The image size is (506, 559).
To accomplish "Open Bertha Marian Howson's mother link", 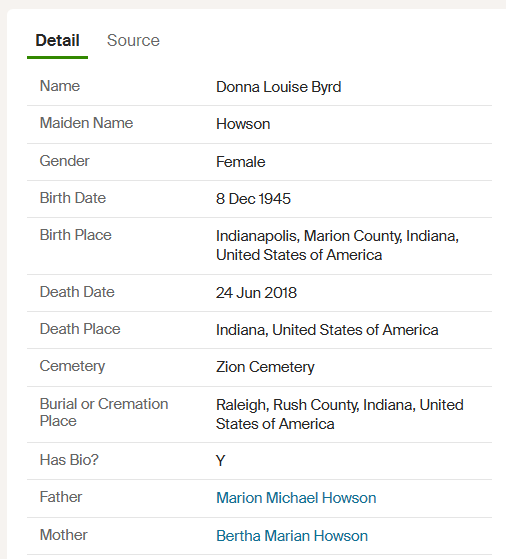I will point(292,536).
